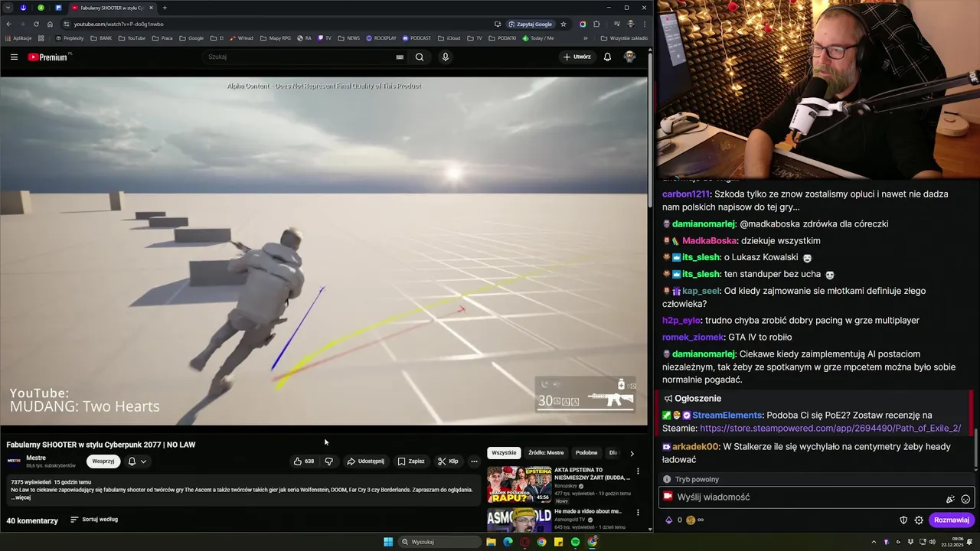Open the ROCKPLAY bookmark
980x551 pixels.
point(381,37)
